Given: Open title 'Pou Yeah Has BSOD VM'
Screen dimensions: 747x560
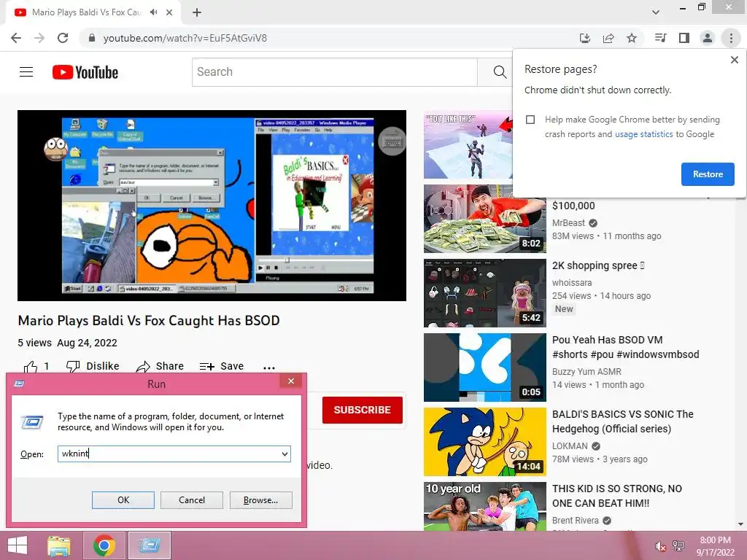Looking at the screenshot, I should (625, 347).
